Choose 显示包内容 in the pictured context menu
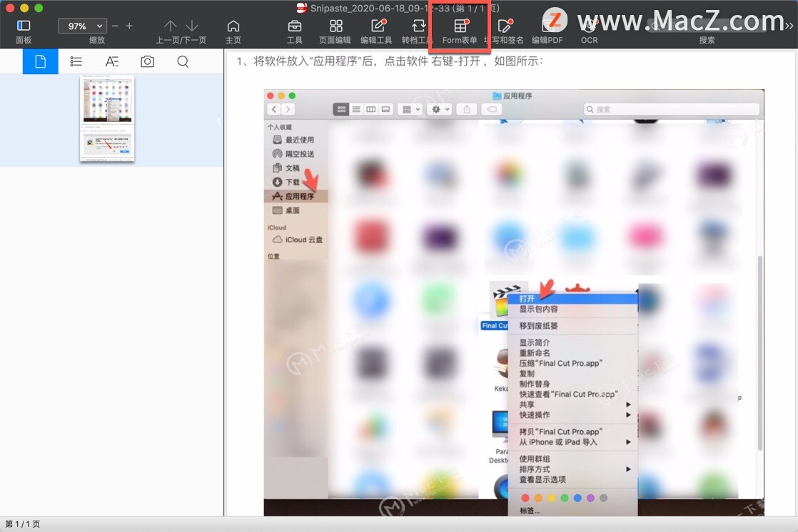The height and width of the screenshot is (532, 798). (x=573, y=310)
